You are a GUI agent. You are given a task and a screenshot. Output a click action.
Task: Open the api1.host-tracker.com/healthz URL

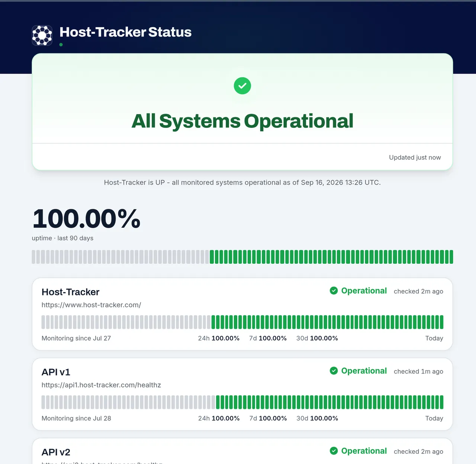[x=101, y=385]
